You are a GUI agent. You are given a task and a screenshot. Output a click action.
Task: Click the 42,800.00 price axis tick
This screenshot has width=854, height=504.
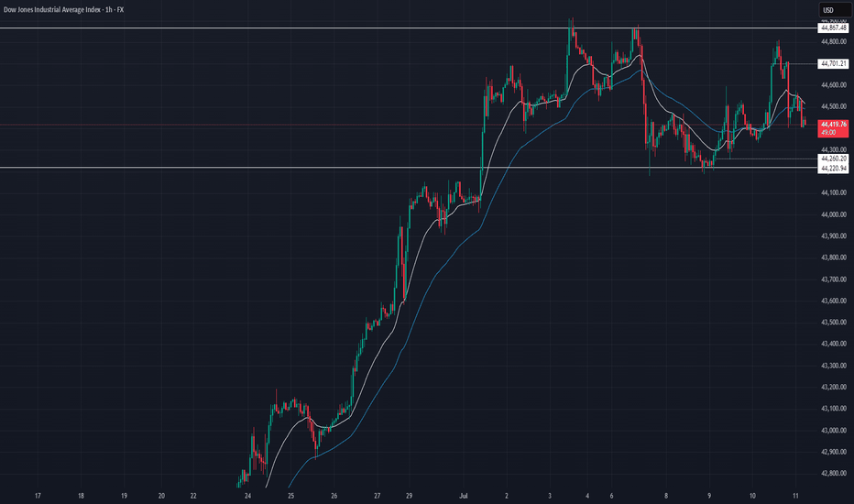click(833, 474)
